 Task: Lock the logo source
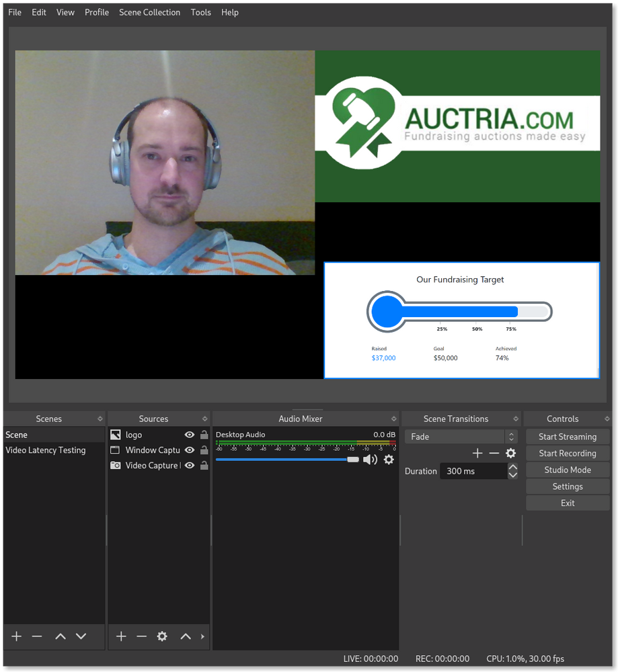coord(204,435)
